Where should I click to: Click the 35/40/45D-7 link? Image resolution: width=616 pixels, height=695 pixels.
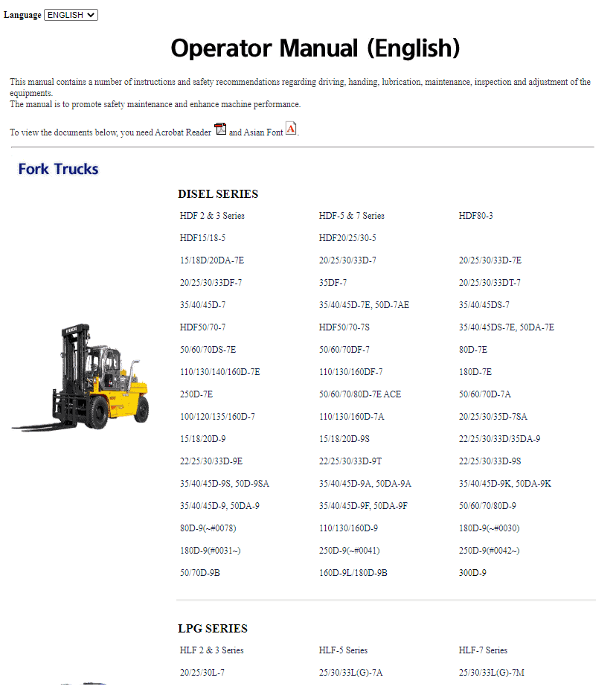(202, 305)
